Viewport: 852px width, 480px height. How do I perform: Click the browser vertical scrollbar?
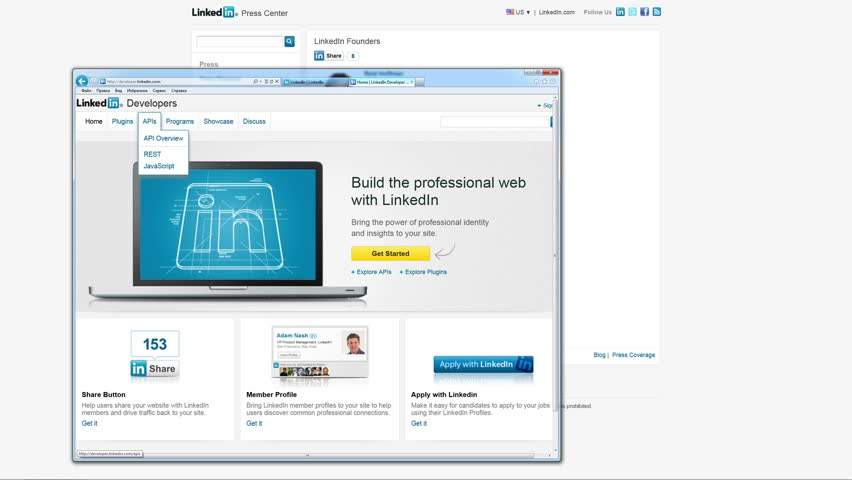(555, 255)
